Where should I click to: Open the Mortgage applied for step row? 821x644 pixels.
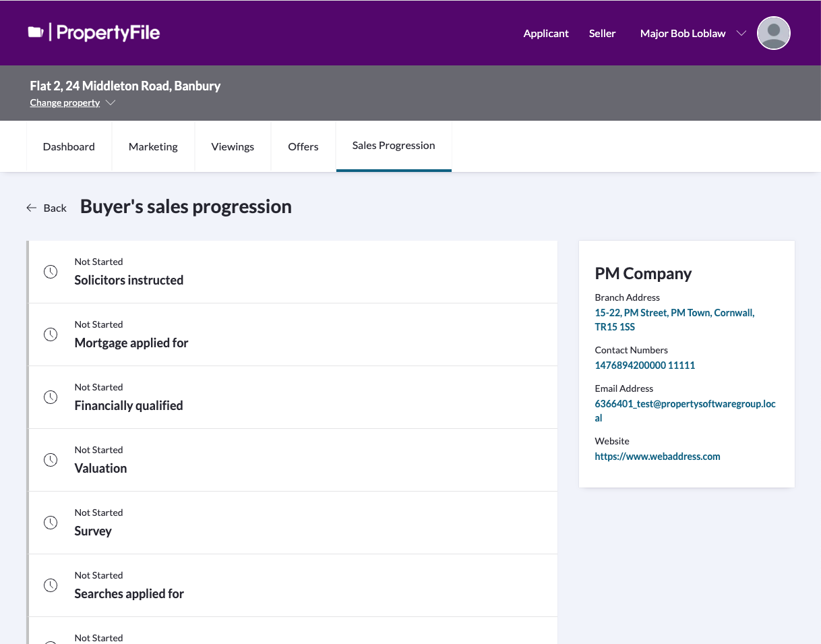(x=293, y=334)
